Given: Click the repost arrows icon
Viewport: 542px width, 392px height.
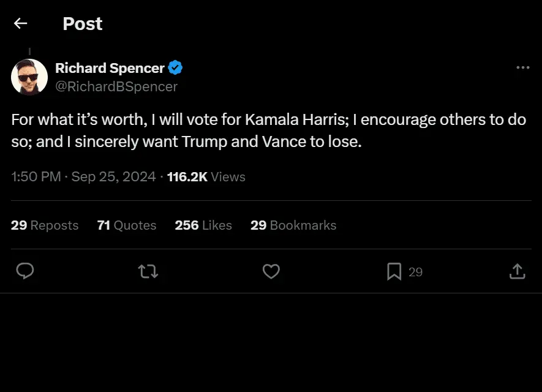Looking at the screenshot, I should (148, 271).
